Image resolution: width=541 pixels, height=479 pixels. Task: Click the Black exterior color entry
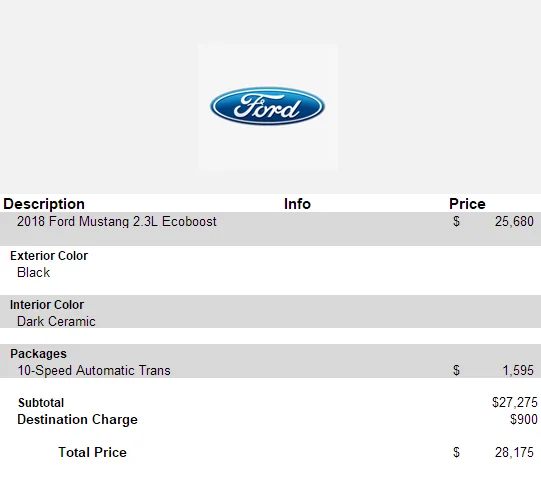click(33, 273)
